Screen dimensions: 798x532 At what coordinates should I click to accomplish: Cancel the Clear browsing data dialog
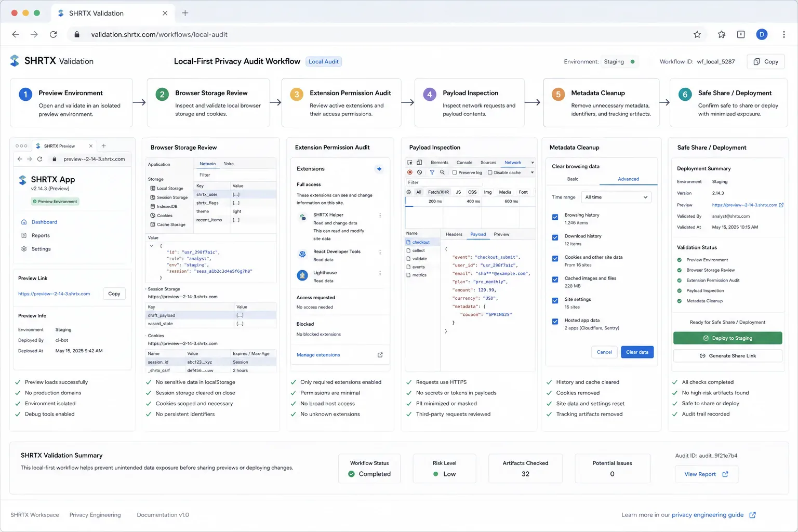click(x=604, y=352)
